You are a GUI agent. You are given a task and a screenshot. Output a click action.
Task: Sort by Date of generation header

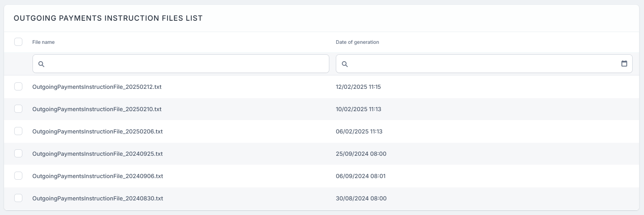(x=357, y=42)
